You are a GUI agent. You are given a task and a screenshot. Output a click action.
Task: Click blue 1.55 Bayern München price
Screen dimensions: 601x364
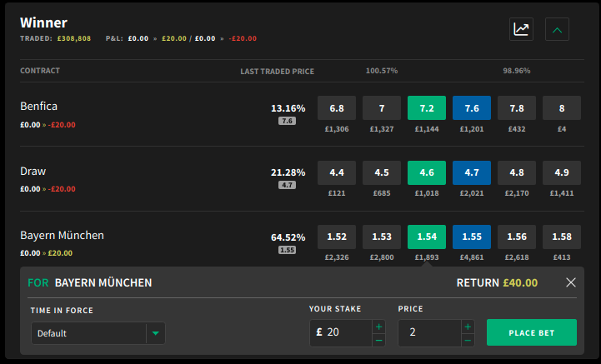click(x=472, y=237)
